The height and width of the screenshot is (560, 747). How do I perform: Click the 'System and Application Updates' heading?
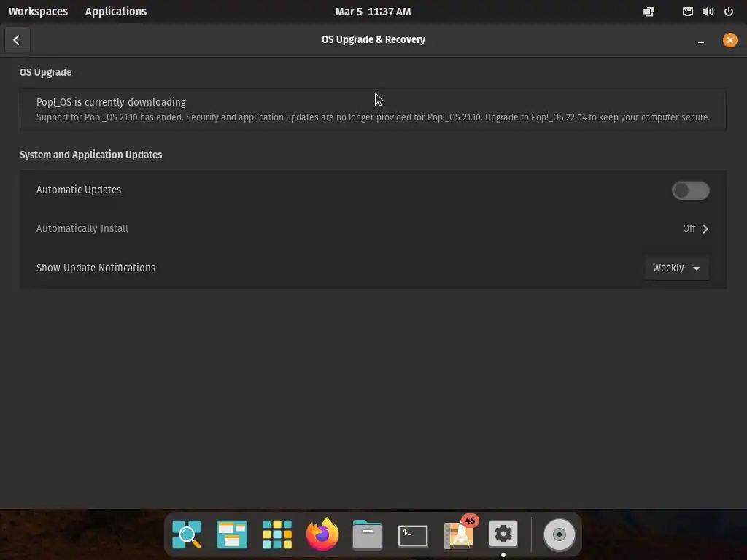point(90,155)
